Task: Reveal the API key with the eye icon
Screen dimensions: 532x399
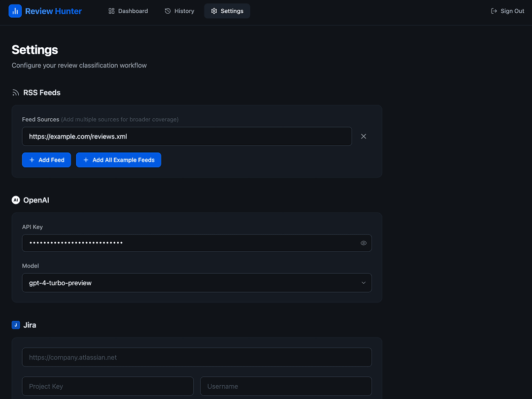Action: (364, 243)
